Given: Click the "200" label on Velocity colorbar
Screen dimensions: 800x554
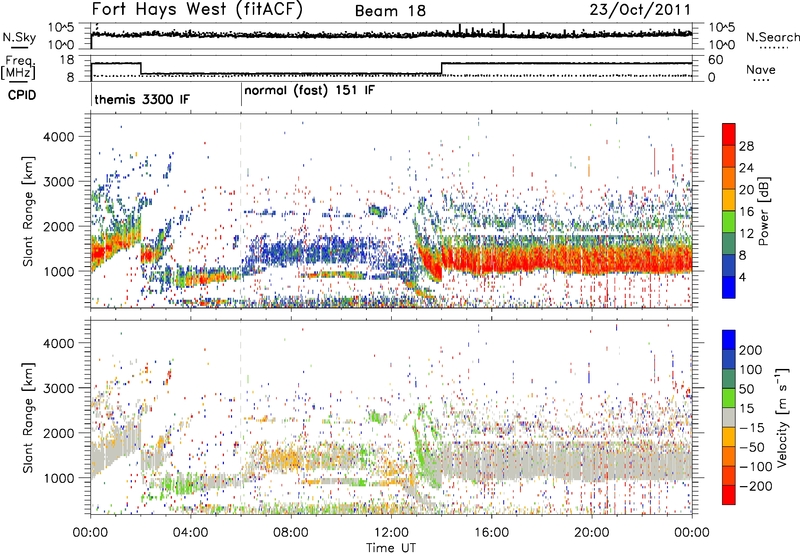Looking at the screenshot, I should [751, 350].
